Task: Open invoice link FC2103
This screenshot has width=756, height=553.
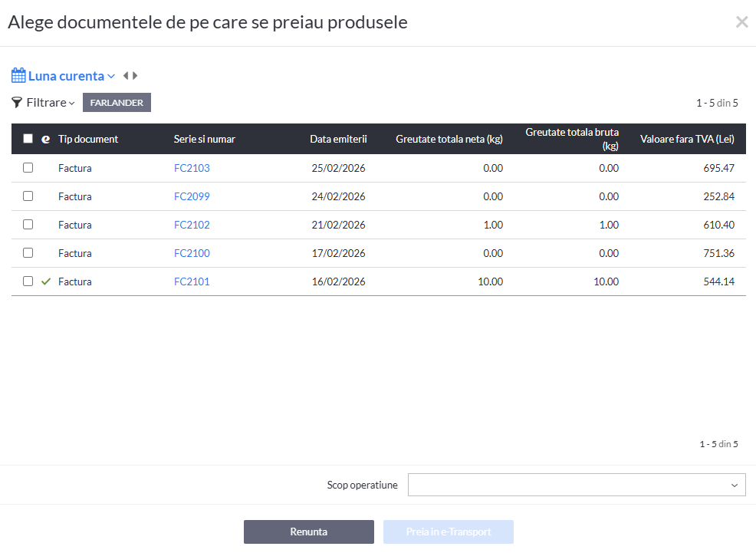Action: point(192,168)
